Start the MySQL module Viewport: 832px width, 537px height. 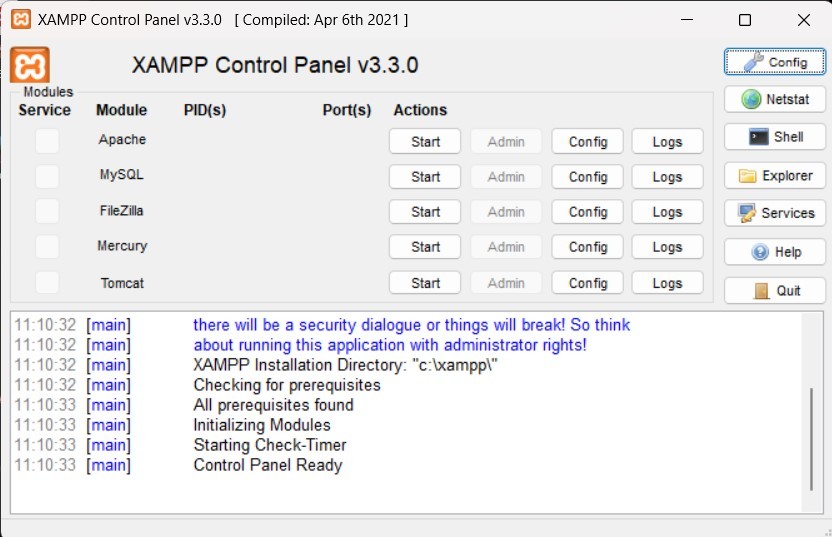[425, 177]
